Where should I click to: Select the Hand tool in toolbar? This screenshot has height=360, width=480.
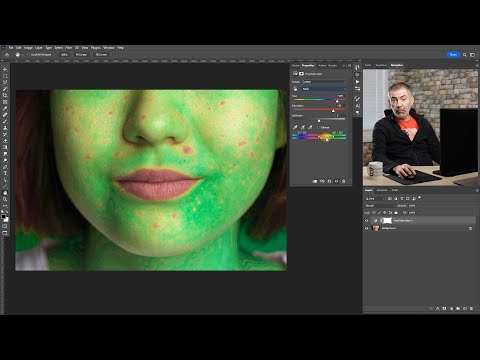pos(5,193)
